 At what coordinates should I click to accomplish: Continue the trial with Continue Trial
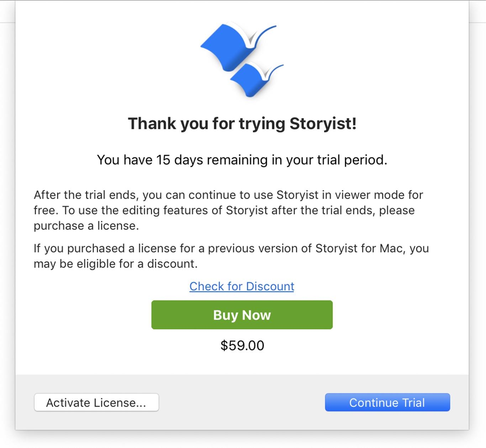pyautogui.click(x=387, y=402)
